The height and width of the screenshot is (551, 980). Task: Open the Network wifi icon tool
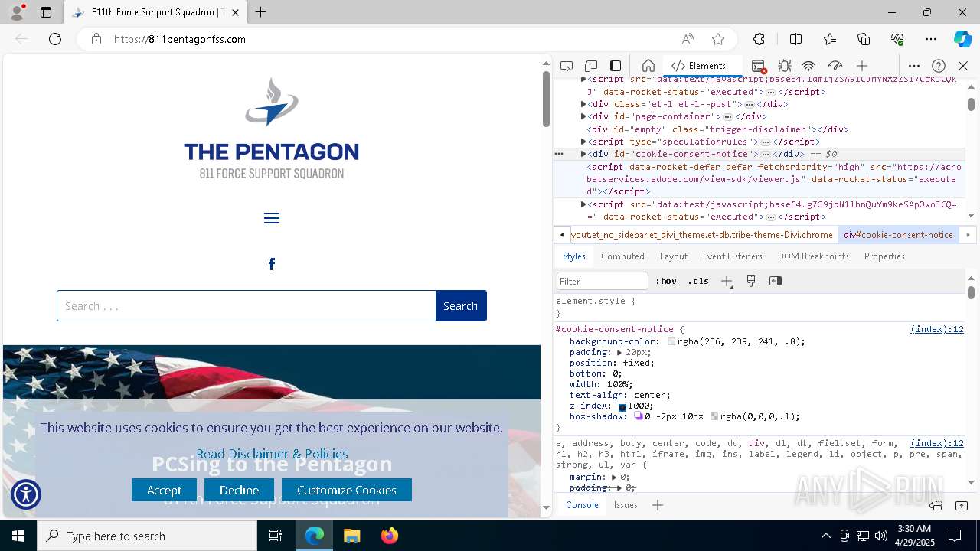pos(808,66)
